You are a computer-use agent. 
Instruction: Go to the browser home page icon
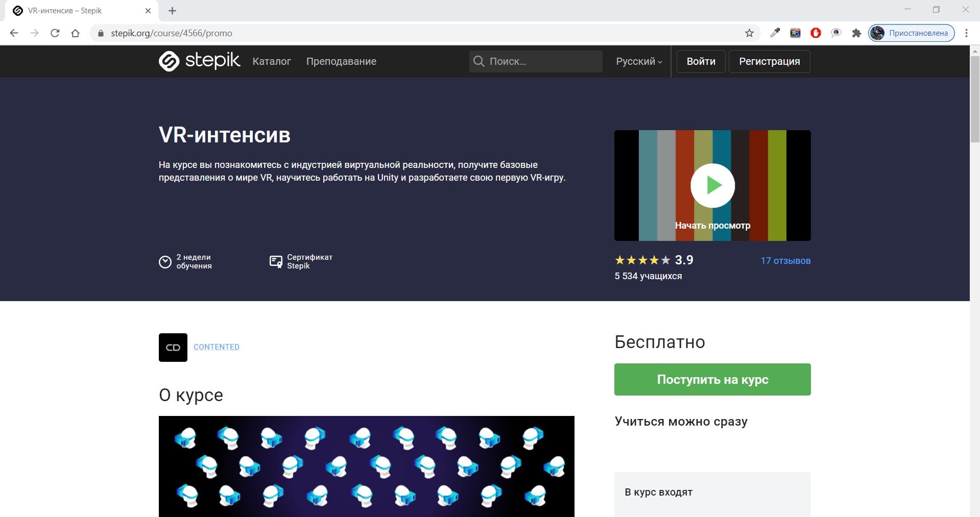pyautogui.click(x=75, y=33)
